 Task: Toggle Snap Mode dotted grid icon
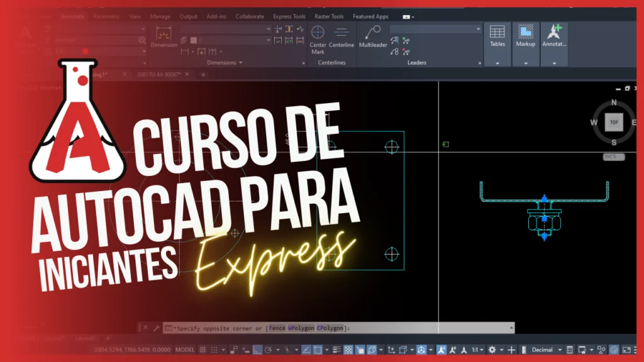coord(214,349)
